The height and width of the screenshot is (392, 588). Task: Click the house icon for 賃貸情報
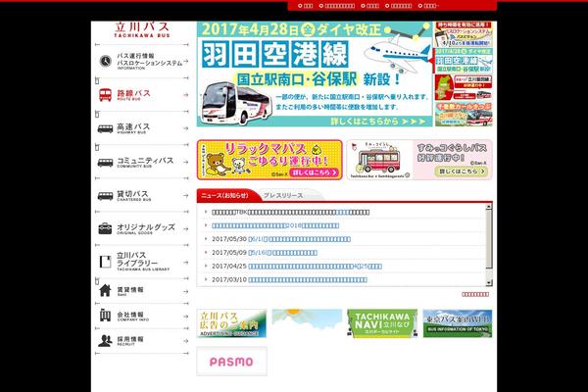(x=106, y=290)
